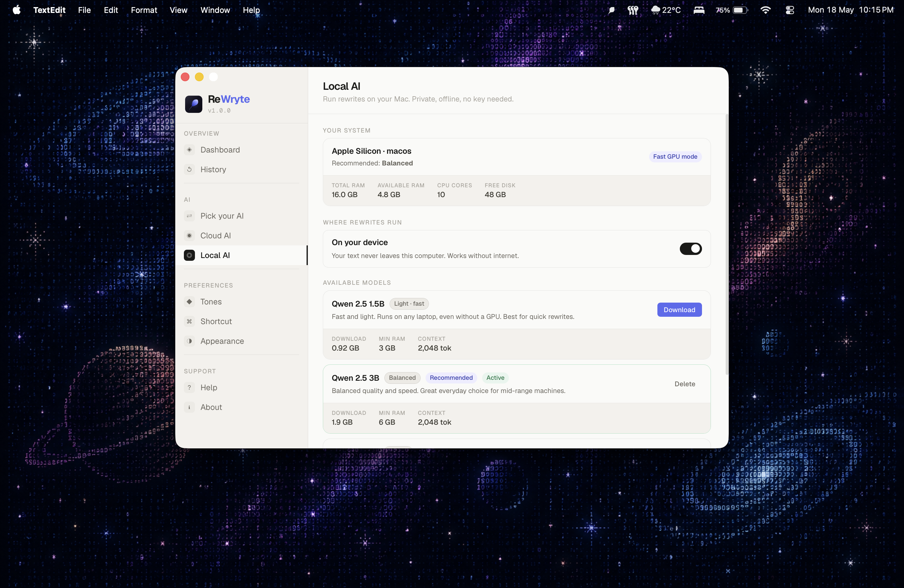Click the bed-shaped menu bar icon

[x=699, y=10]
